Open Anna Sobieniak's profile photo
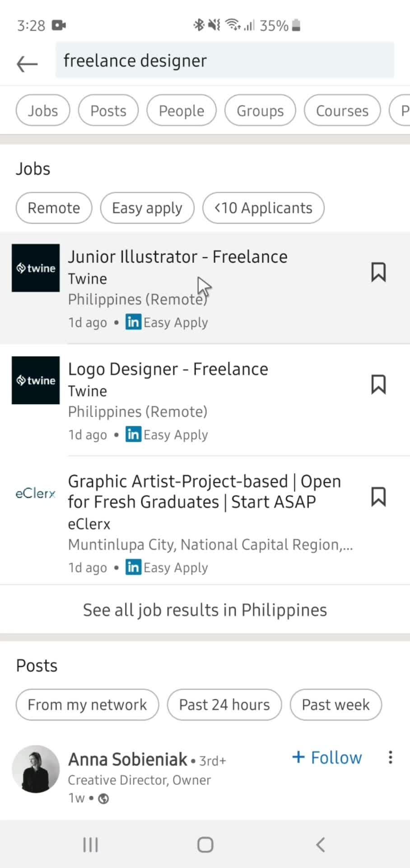The image size is (410, 868). (x=36, y=769)
